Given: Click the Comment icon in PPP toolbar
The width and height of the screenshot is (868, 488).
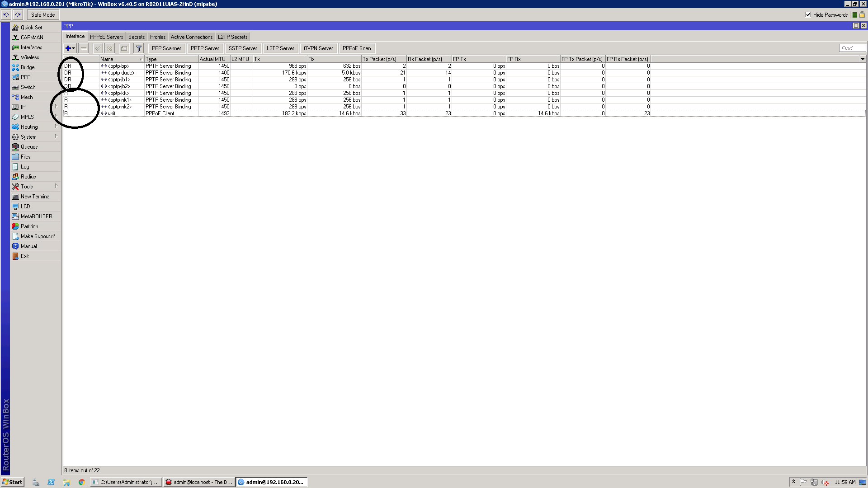Looking at the screenshot, I should pyautogui.click(x=124, y=48).
